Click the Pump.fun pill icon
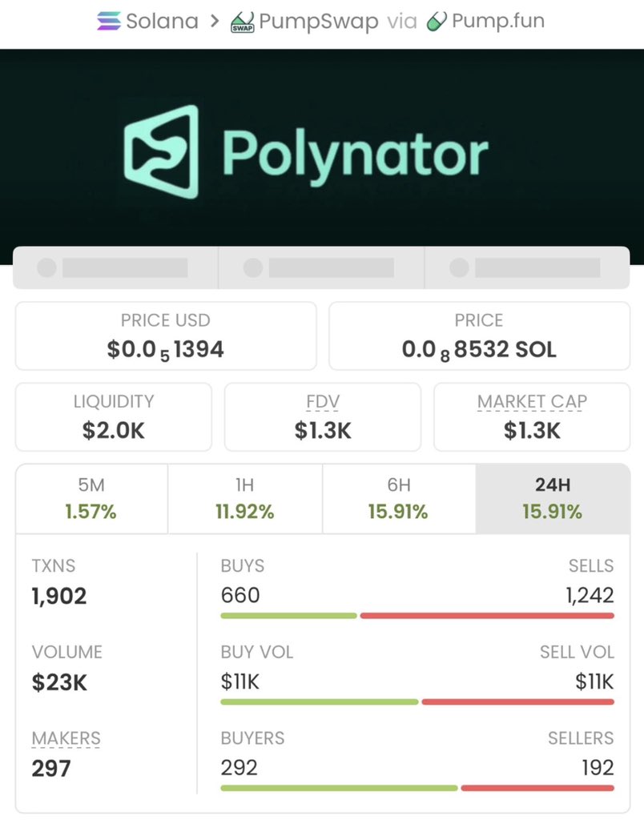This screenshot has height=820, width=644. coord(437,22)
